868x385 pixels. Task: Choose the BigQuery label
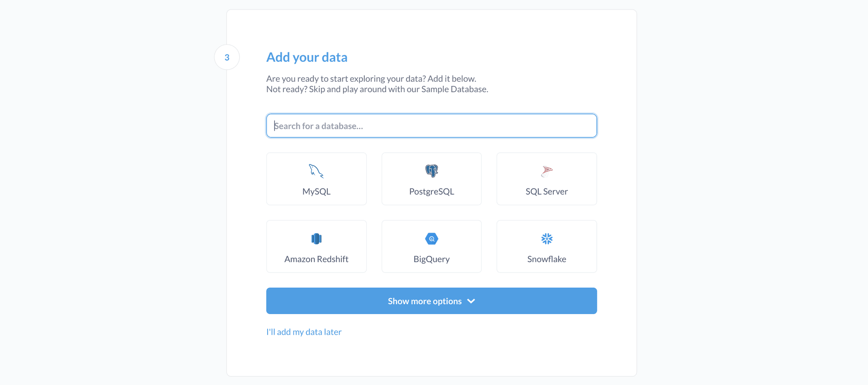[x=432, y=259]
